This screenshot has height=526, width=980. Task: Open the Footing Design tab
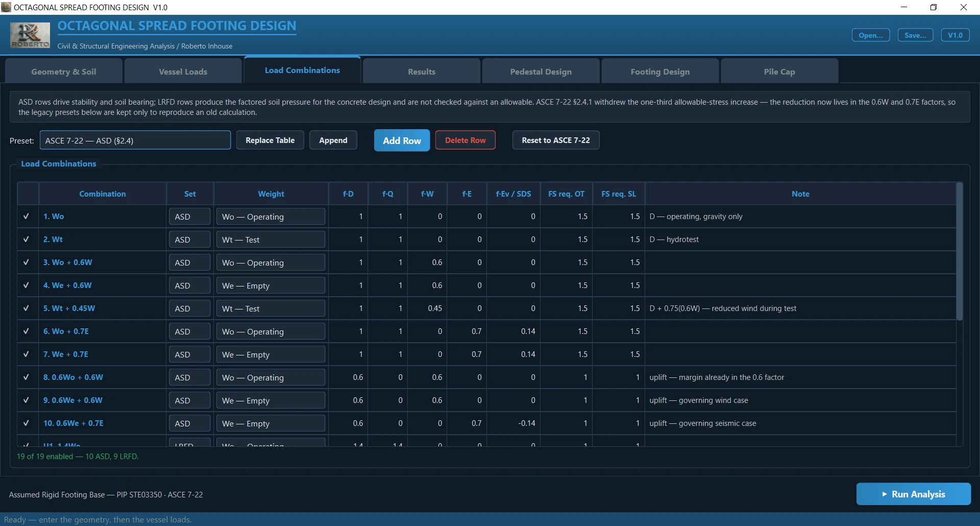pos(660,71)
